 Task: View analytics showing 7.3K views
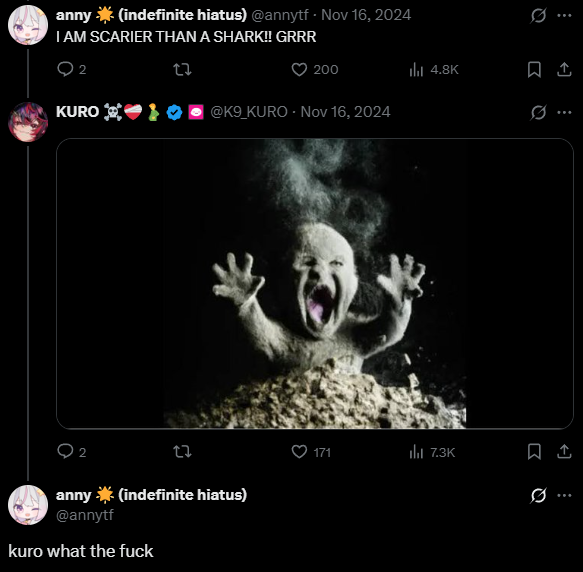click(x=432, y=452)
